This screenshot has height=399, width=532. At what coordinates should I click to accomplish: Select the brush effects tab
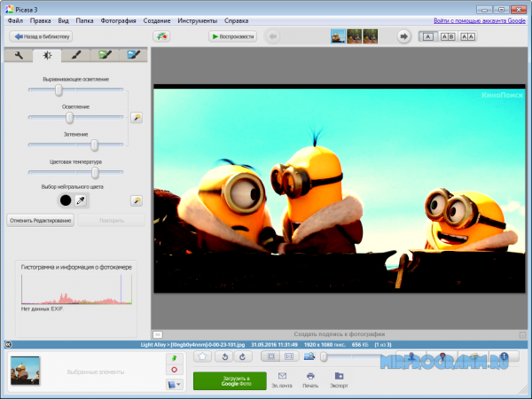(76, 55)
